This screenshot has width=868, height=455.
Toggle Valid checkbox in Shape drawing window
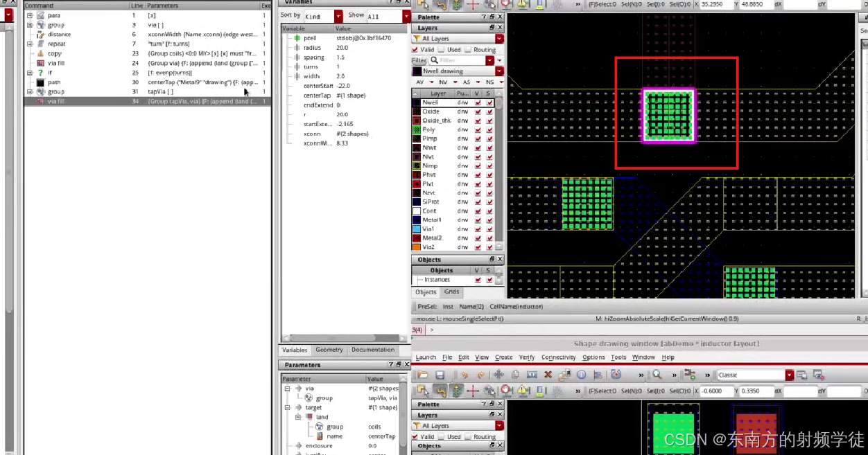415,437
